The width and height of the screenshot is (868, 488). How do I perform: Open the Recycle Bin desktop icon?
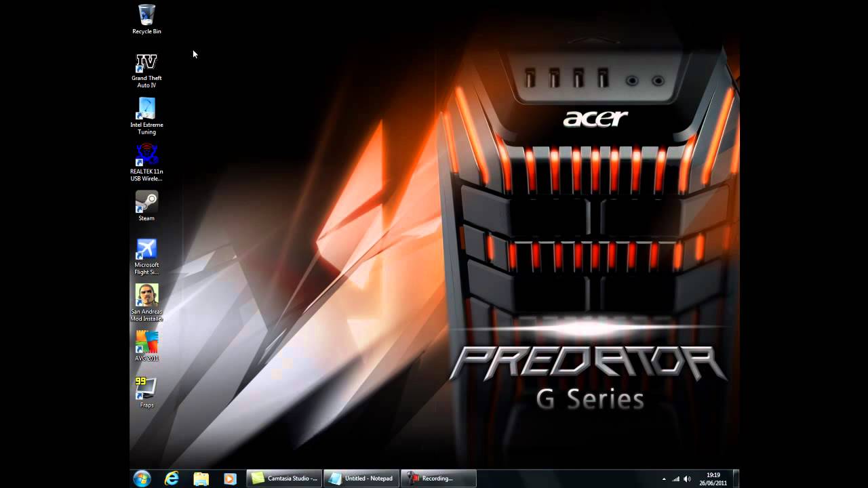click(x=146, y=19)
